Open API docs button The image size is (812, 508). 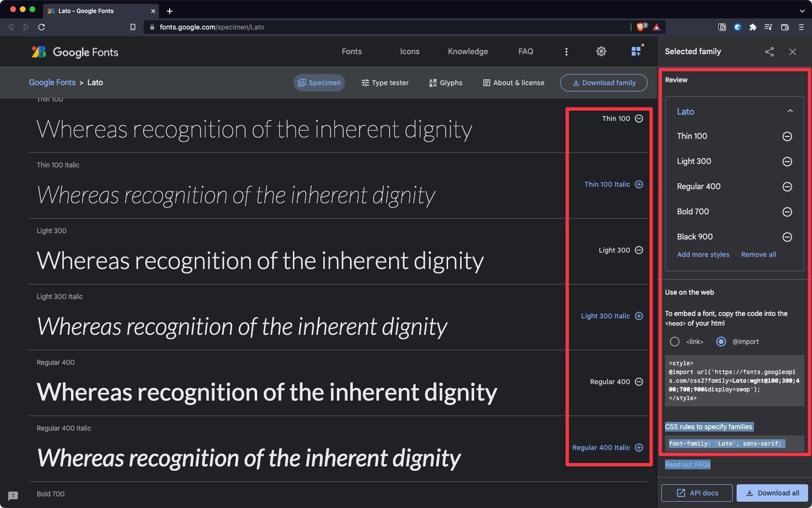[697, 493]
